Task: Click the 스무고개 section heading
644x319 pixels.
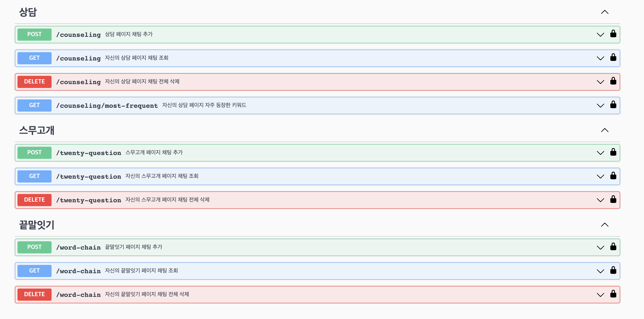Action: point(37,130)
